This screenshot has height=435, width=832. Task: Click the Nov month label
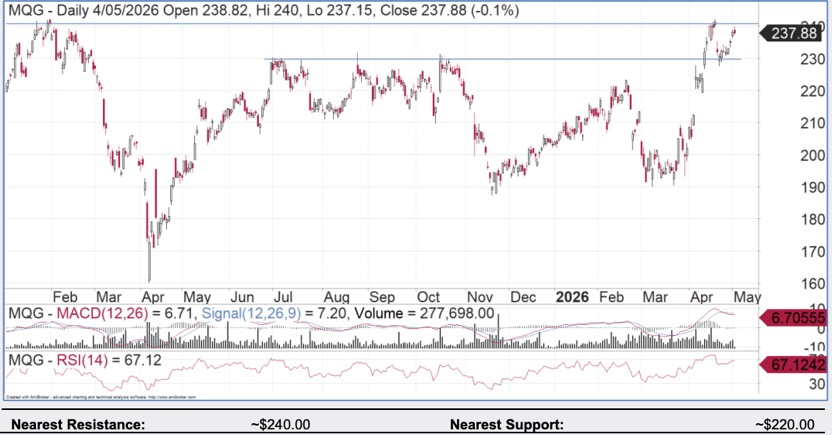[x=480, y=297]
